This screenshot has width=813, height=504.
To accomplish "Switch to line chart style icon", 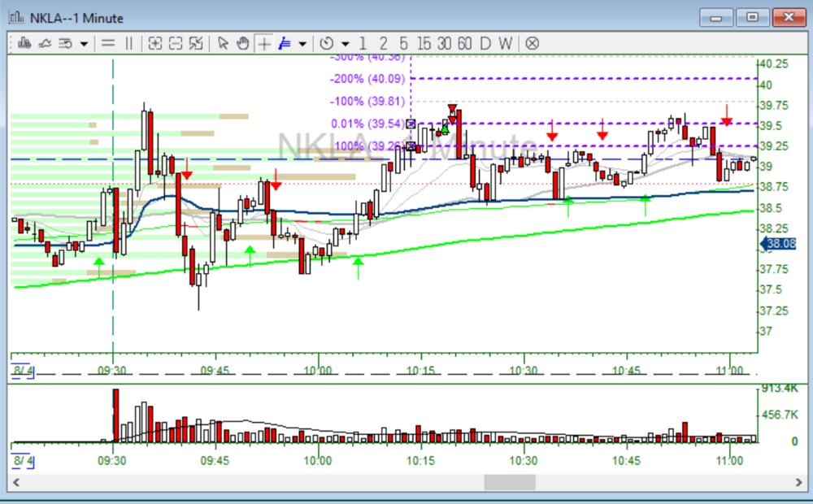I will click(x=44, y=43).
